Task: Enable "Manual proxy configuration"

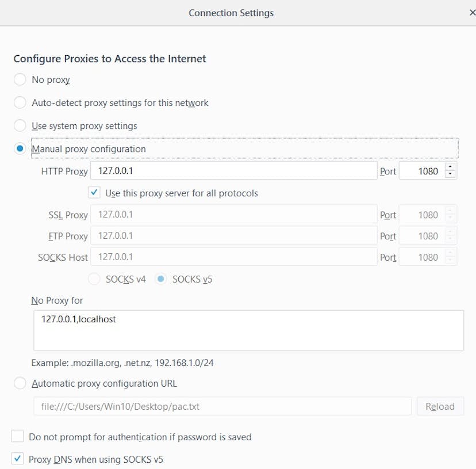Action: click(x=20, y=148)
